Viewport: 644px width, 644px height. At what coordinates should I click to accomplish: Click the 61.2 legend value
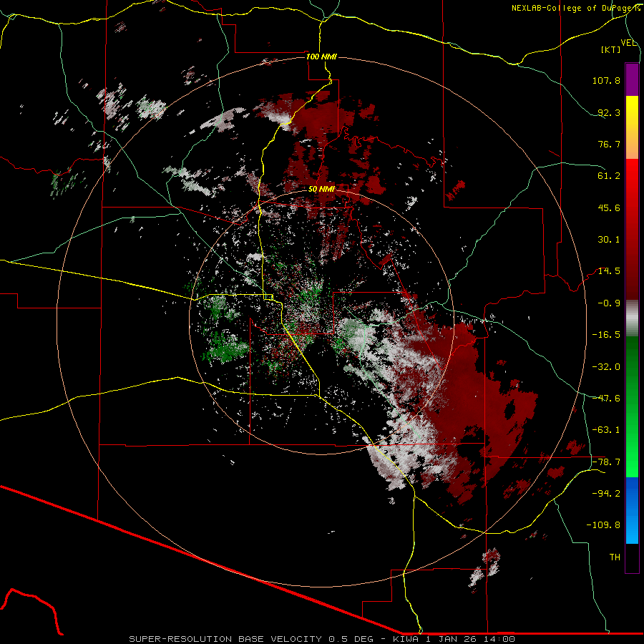click(x=609, y=176)
